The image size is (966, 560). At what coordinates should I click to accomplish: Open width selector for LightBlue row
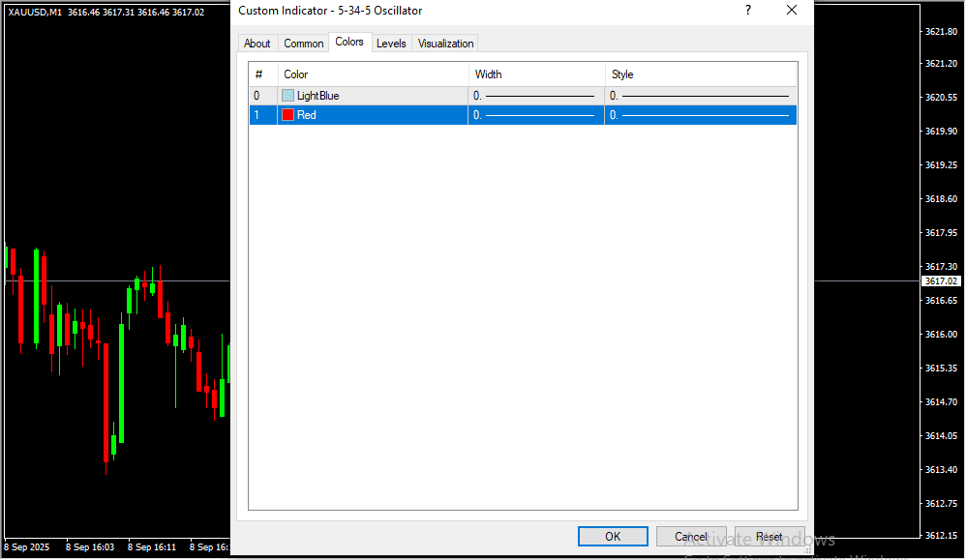pyautogui.click(x=535, y=96)
